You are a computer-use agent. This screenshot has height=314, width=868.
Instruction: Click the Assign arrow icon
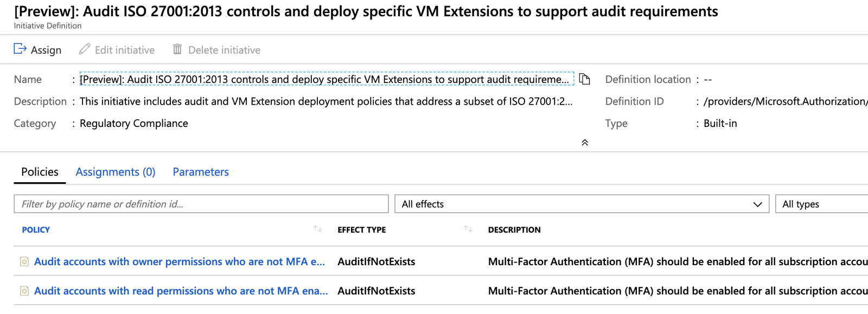(20, 49)
